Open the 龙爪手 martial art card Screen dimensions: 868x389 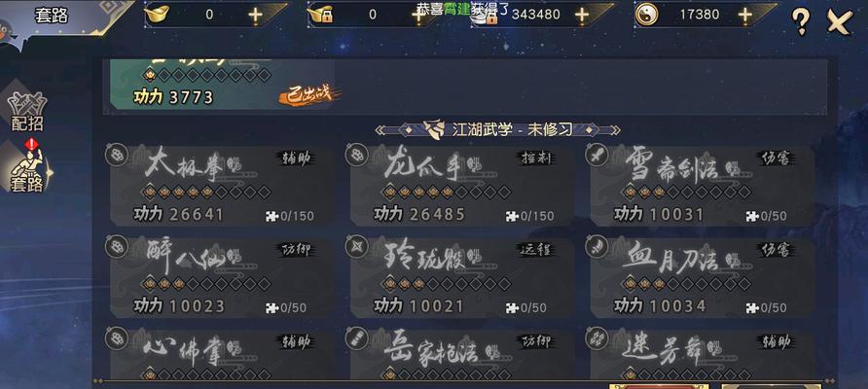tap(462, 185)
